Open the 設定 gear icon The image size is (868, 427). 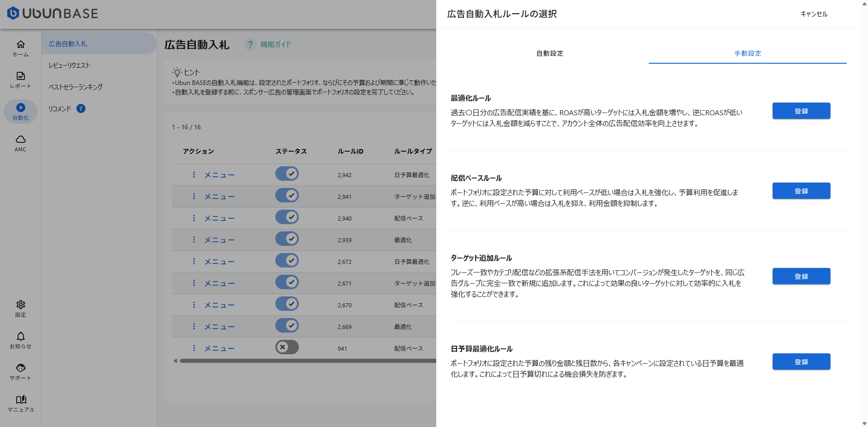(x=20, y=305)
